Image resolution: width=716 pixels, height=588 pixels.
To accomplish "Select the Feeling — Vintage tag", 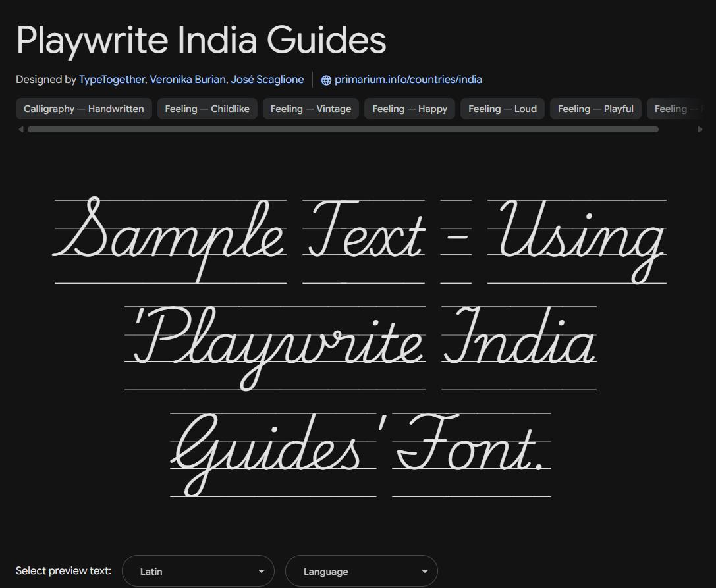I will tap(311, 109).
